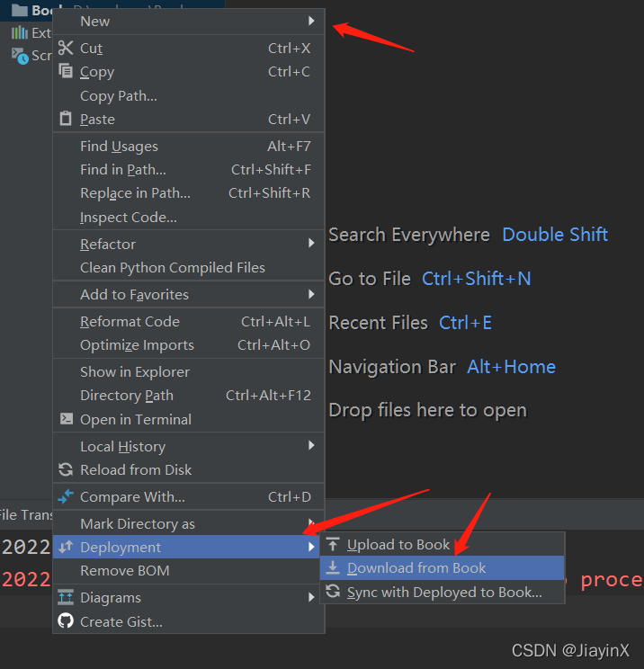Choose Sync with Deployed to Book...
The height and width of the screenshot is (669, 644).
pos(443,592)
